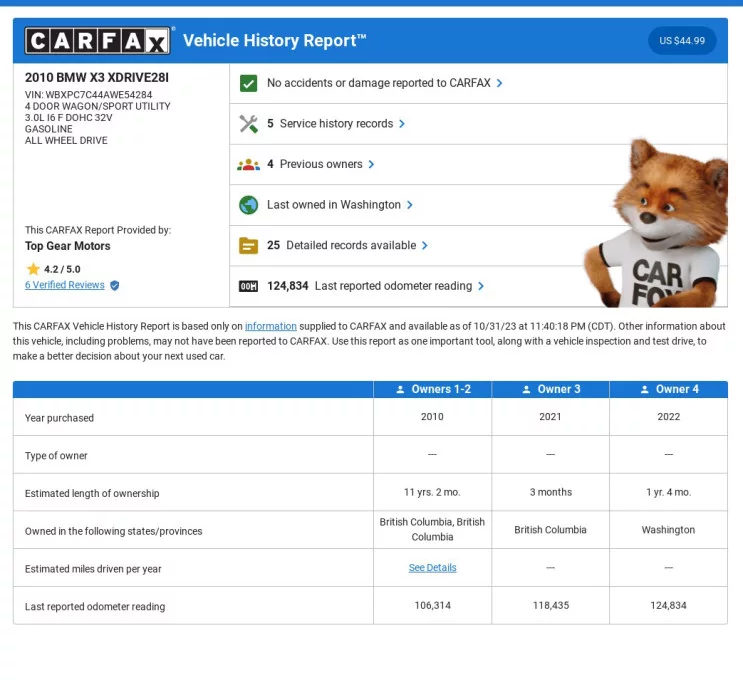Follow the information link in disclaimer

point(270,326)
